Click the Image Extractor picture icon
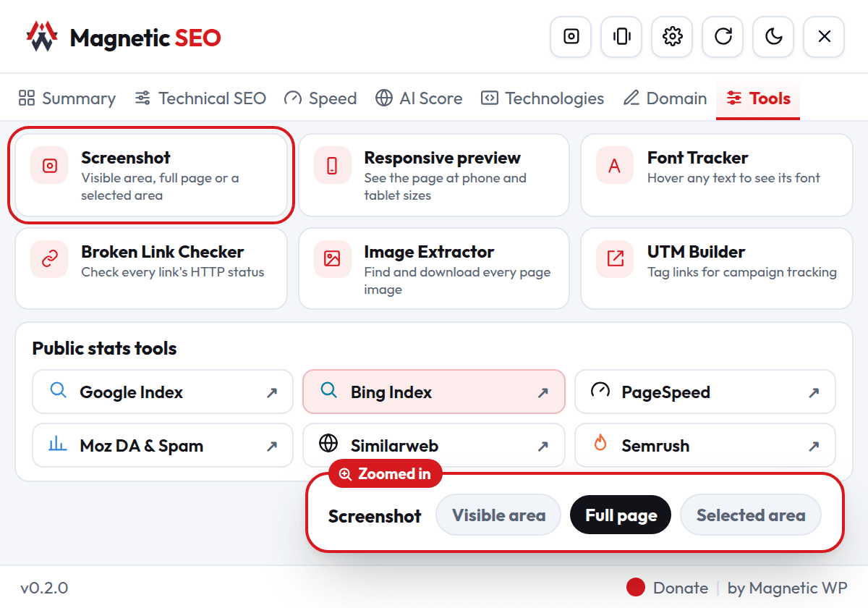Viewport: 868px width, 608px height. tap(332, 260)
